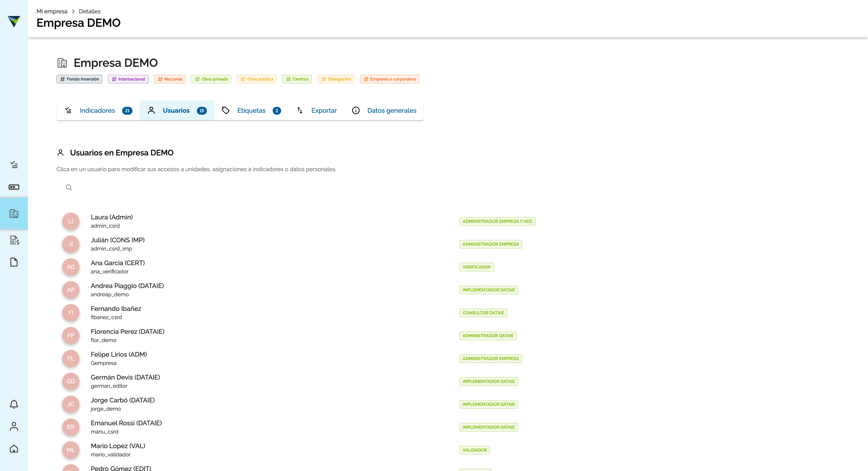
Task: Open the Etiquetas tab
Action: point(251,110)
